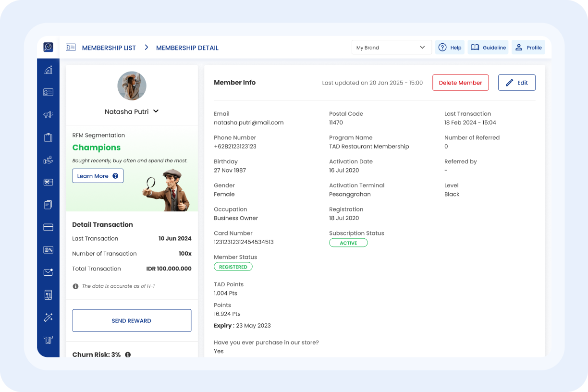Image resolution: width=588 pixels, height=392 pixels.
Task: Click activation date 16 Jul 2020
Action: [344, 170]
